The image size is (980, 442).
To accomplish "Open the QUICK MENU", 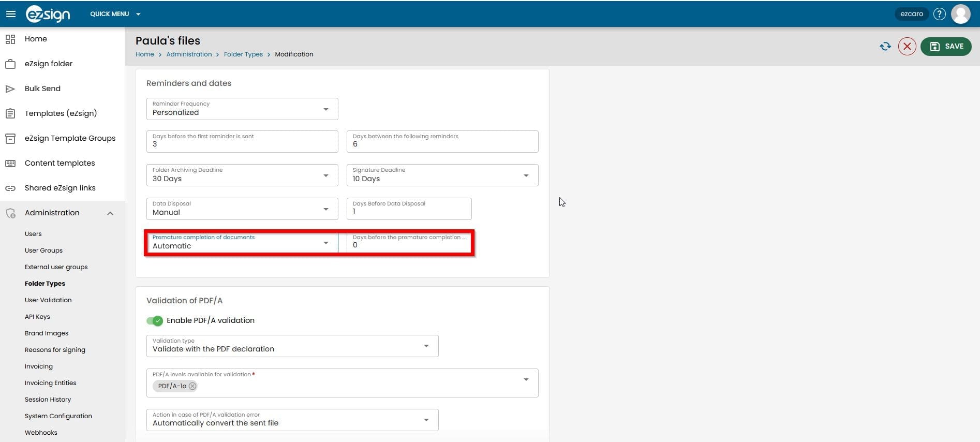I will click(115, 14).
